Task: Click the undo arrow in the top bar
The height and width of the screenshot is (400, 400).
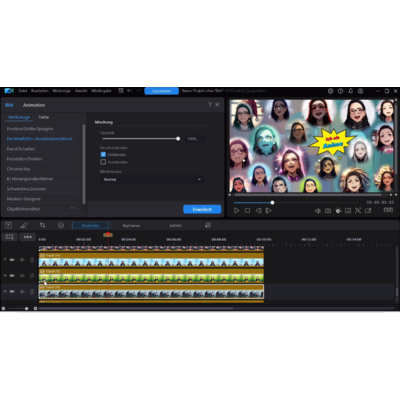Action: click(129, 91)
